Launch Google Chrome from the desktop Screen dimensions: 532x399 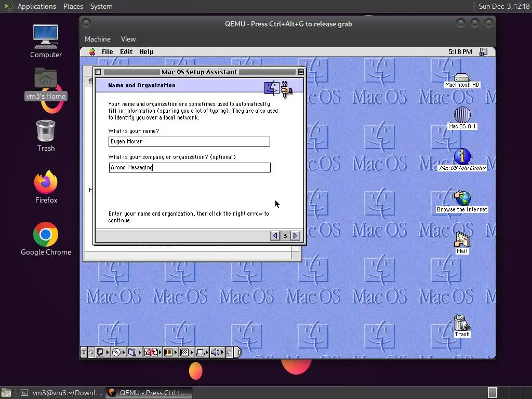[x=46, y=239]
